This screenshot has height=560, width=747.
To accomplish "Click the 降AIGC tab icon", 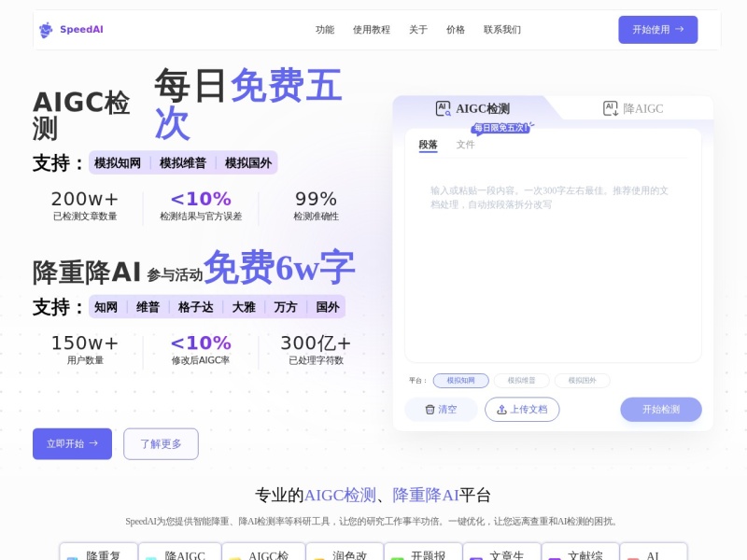I will 611,108.
